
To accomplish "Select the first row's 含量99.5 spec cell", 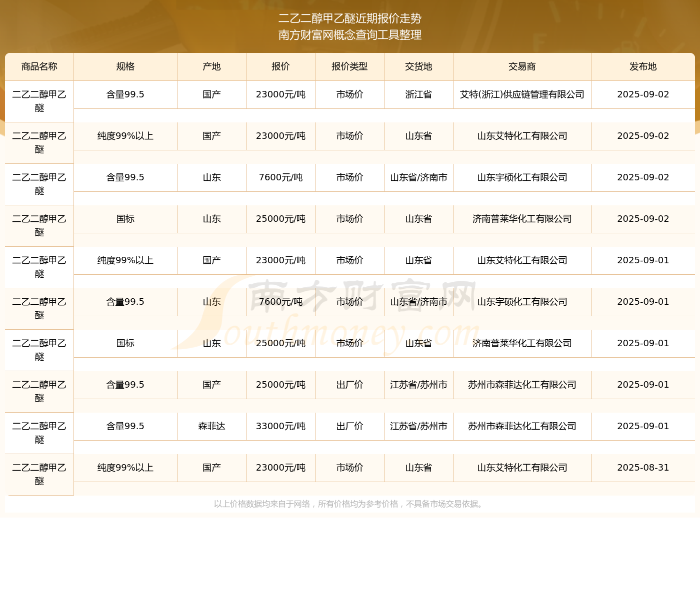I will click(x=125, y=94).
